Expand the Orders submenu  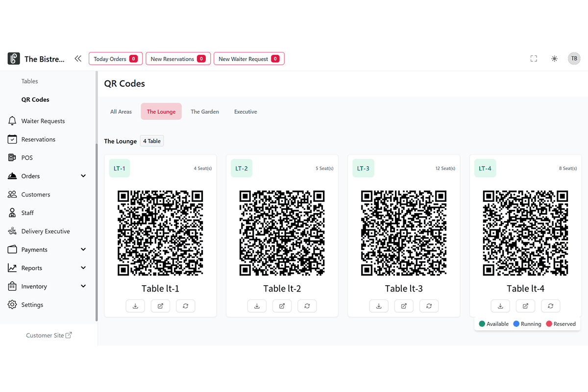click(x=83, y=176)
